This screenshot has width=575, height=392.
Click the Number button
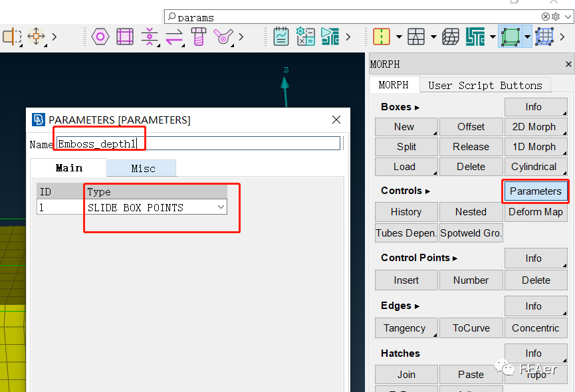[471, 280]
